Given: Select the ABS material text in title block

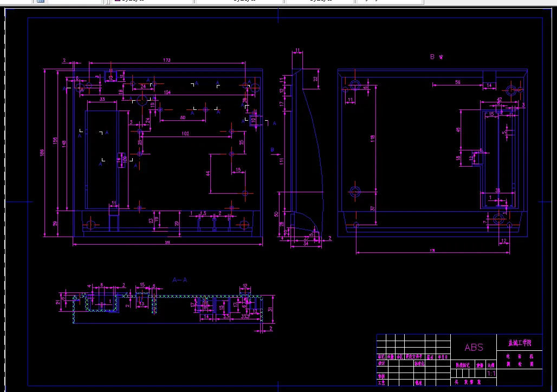Looking at the screenshot, I should (x=474, y=347).
